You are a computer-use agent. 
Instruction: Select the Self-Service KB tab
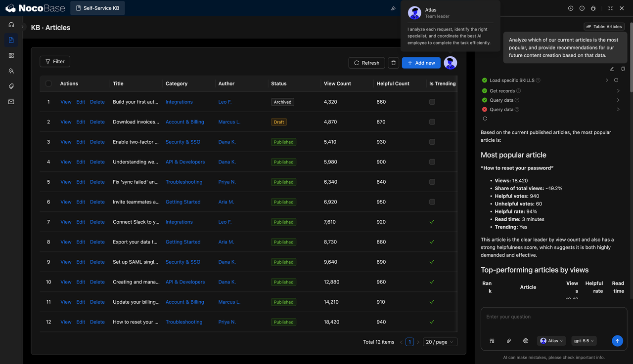(x=97, y=8)
